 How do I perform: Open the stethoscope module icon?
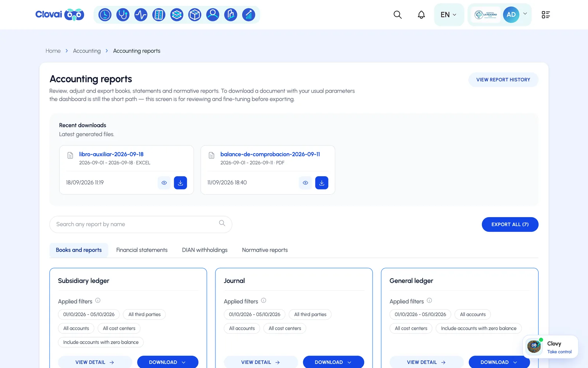click(123, 15)
